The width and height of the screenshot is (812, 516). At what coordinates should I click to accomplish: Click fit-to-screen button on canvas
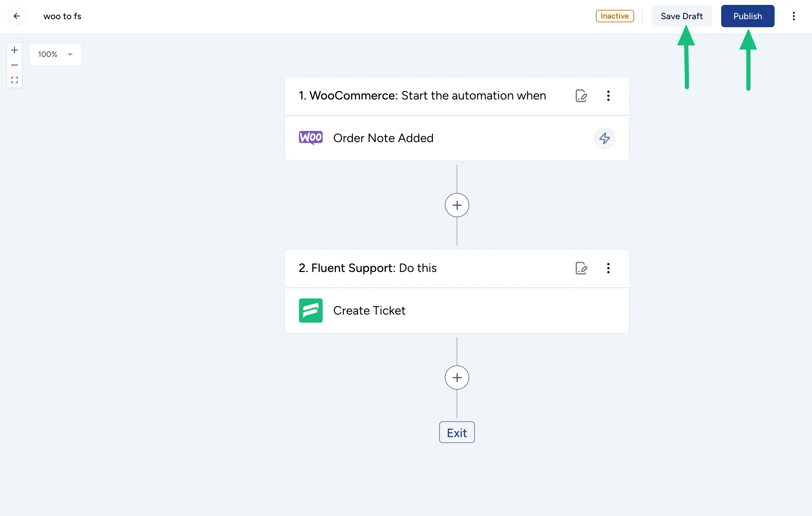pos(14,80)
